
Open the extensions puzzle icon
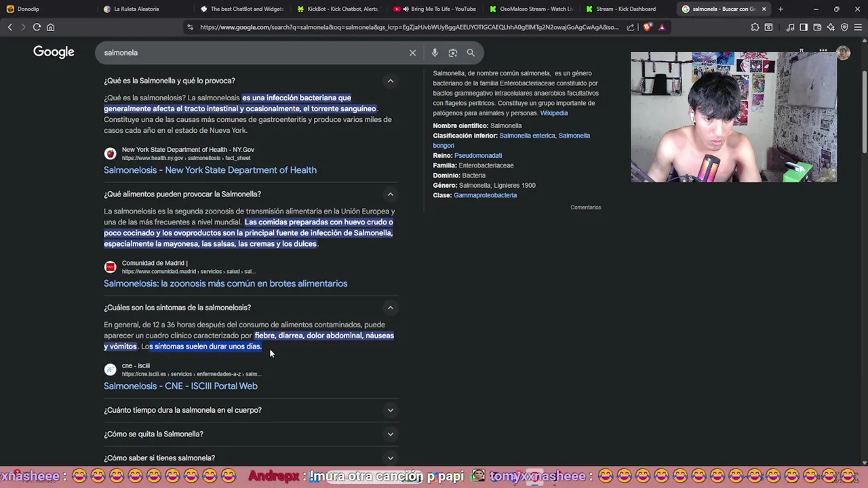point(755,27)
